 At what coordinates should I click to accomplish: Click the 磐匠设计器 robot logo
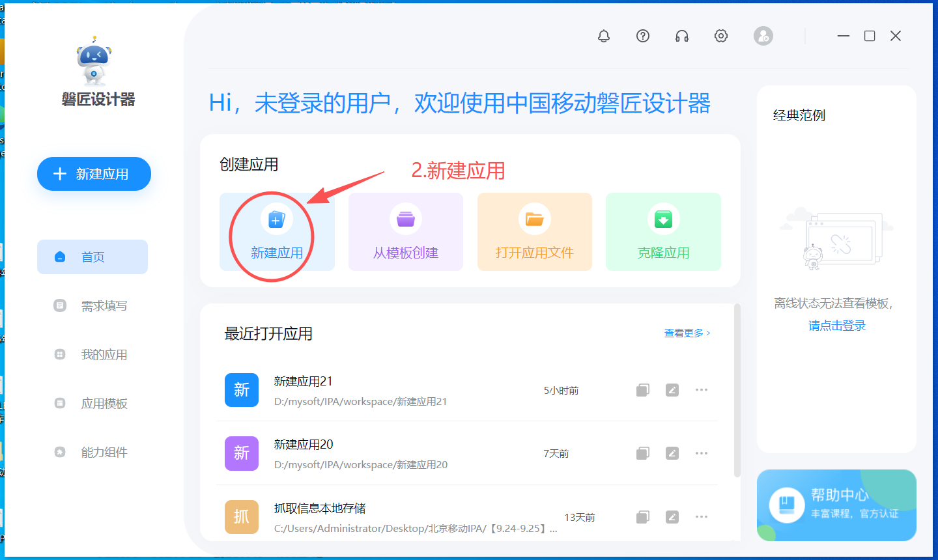coord(94,61)
